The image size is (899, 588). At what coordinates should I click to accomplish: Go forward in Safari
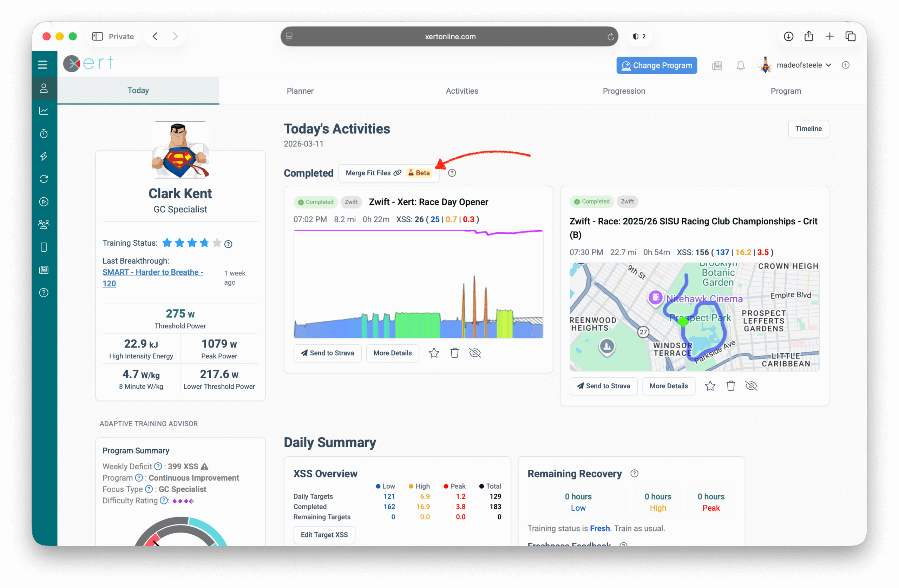click(175, 37)
